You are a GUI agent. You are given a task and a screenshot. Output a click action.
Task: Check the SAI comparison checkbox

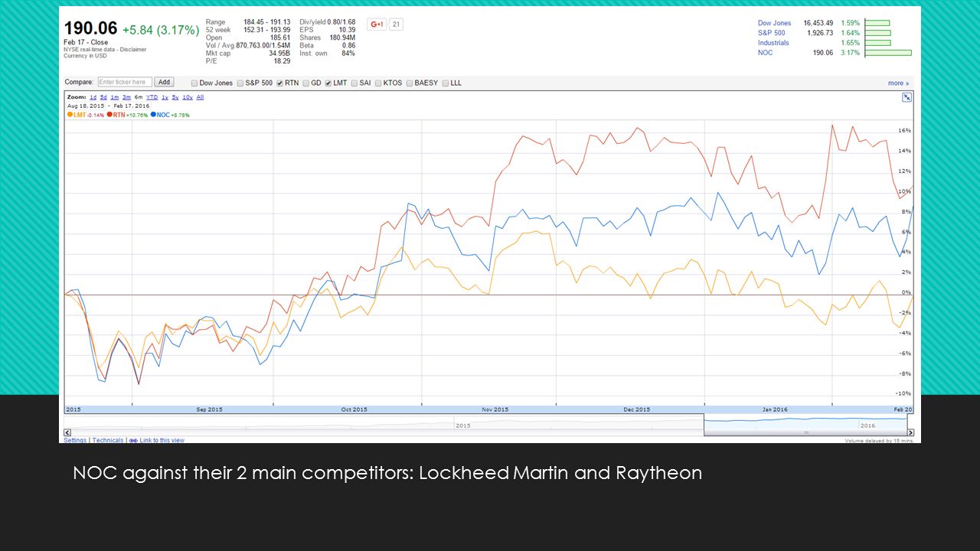[354, 83]
